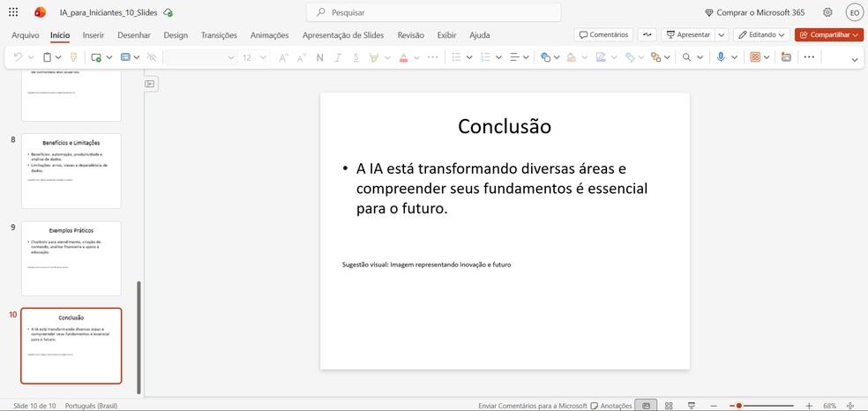Open the Apresentar dropdown arrow

(722, 35)
